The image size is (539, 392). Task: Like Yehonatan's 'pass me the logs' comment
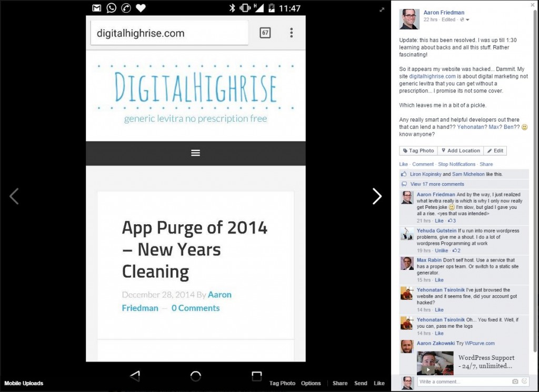point(439,333)
